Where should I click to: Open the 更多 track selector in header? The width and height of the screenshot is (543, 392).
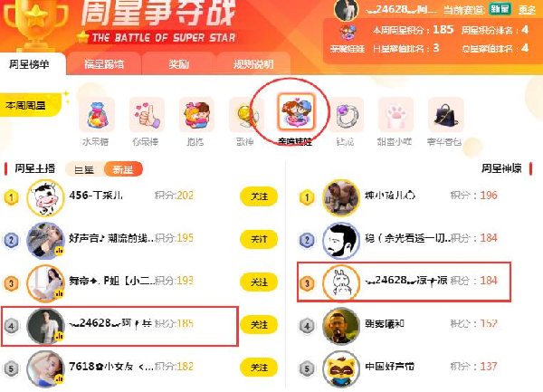(x=527, y=10)
